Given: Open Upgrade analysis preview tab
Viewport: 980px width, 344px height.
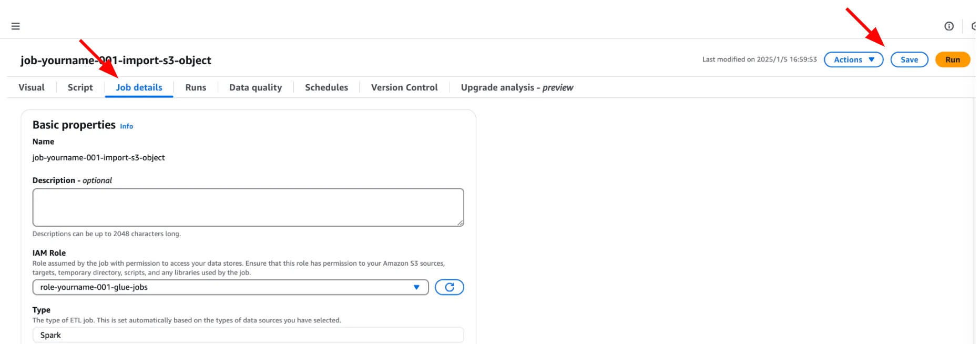Looking at the screenshot, I should [x=517, y=87].
